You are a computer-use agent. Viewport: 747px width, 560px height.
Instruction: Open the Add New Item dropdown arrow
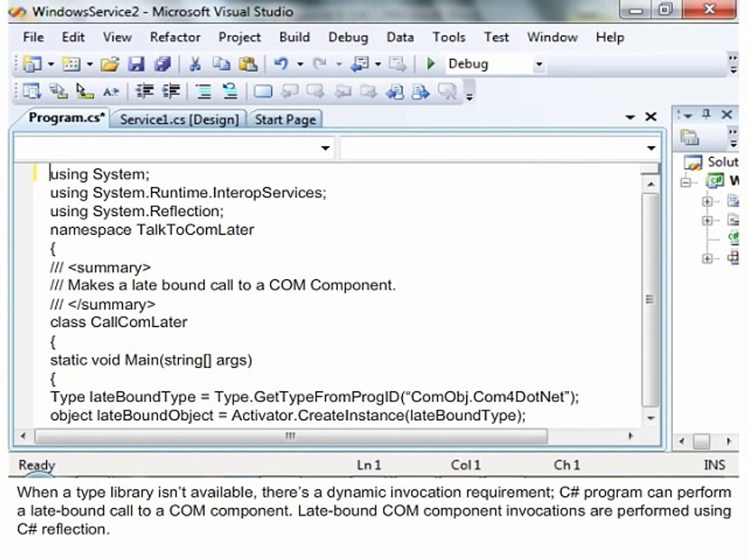[89, 65]
